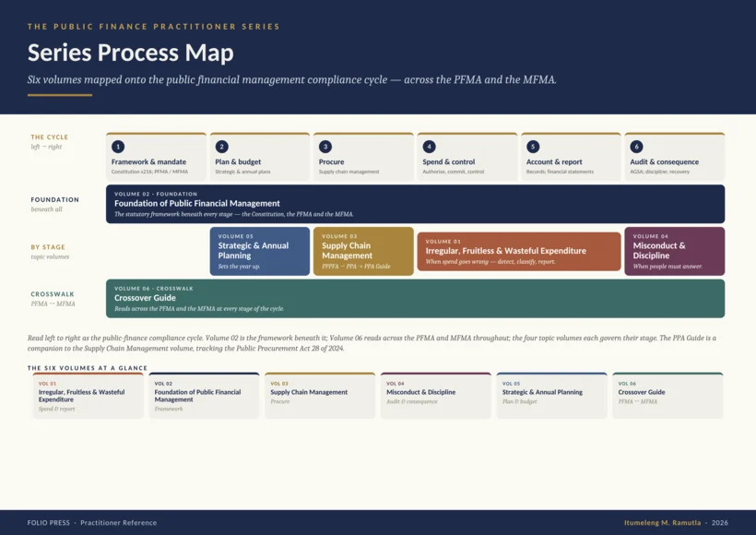756x535 pixels.
Task: Open Volume 02 Foundation of Public Financial Management bar
Action: pos(415,204)
